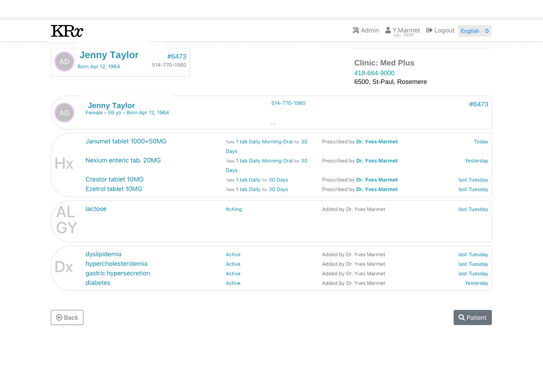Image resolution: width=543 pixels, height=392 pixels.
Task: Open gastric hypersecretion diagnosis entry
Action: pos(118,273)
